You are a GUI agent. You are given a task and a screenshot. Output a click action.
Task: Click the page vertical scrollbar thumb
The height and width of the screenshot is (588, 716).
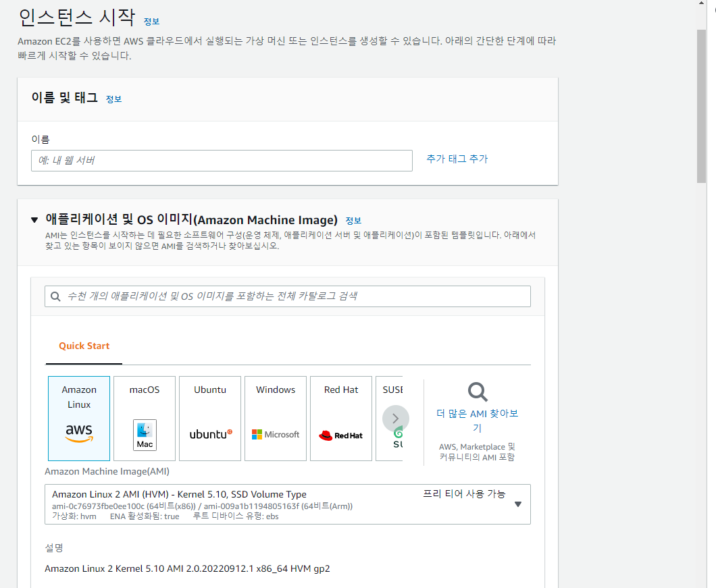[x=701, y=106]
